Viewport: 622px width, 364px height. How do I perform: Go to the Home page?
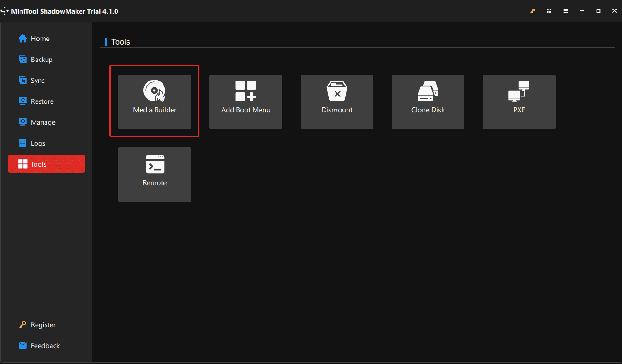point(46,39)
